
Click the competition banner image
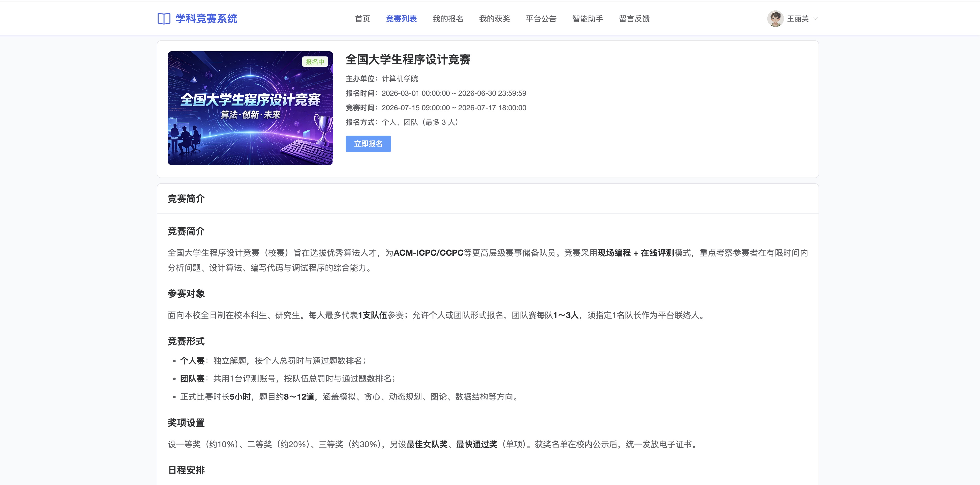point(250,108)
